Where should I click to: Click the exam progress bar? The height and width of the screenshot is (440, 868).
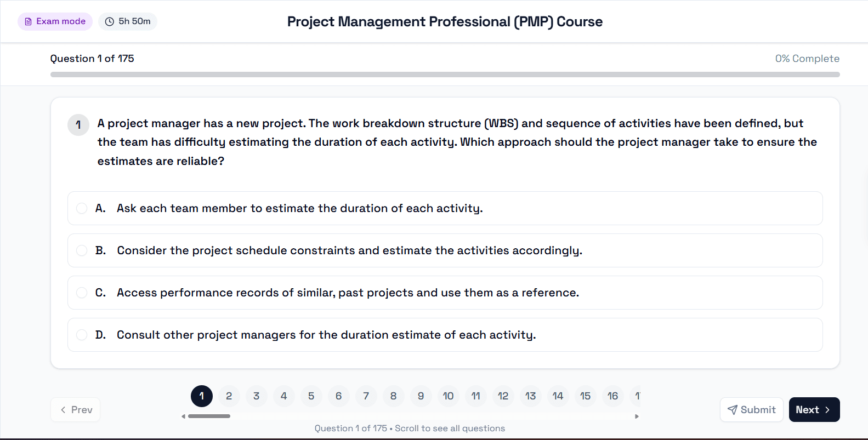tap(445, 75)
